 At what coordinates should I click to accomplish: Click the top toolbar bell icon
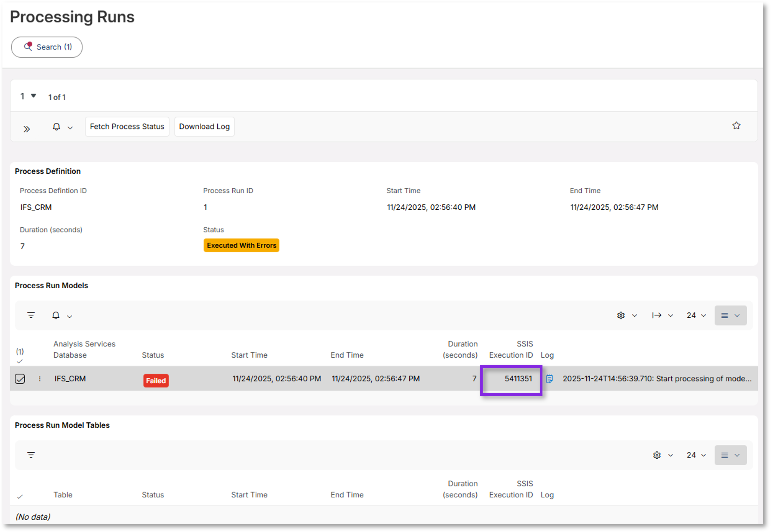(x=56, y=127)
